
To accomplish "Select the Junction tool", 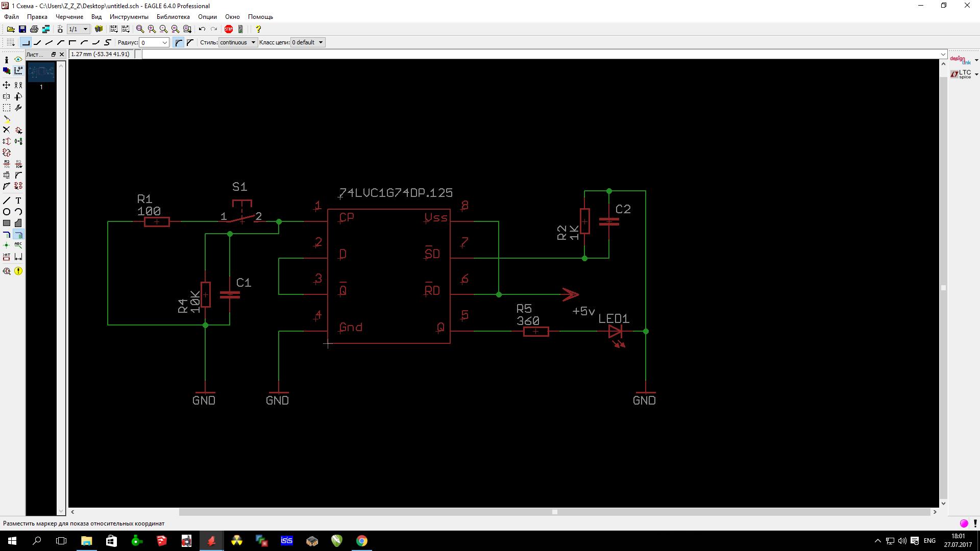I will 7,245.
